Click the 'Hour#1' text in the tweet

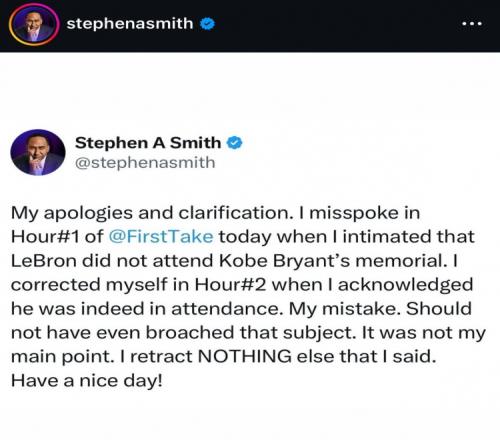[x=45, y=237]
